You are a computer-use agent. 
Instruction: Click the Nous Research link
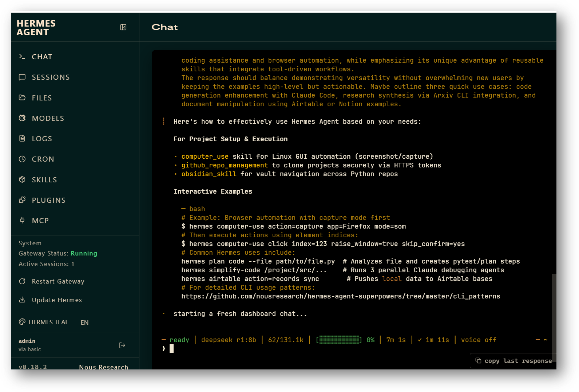104,367
